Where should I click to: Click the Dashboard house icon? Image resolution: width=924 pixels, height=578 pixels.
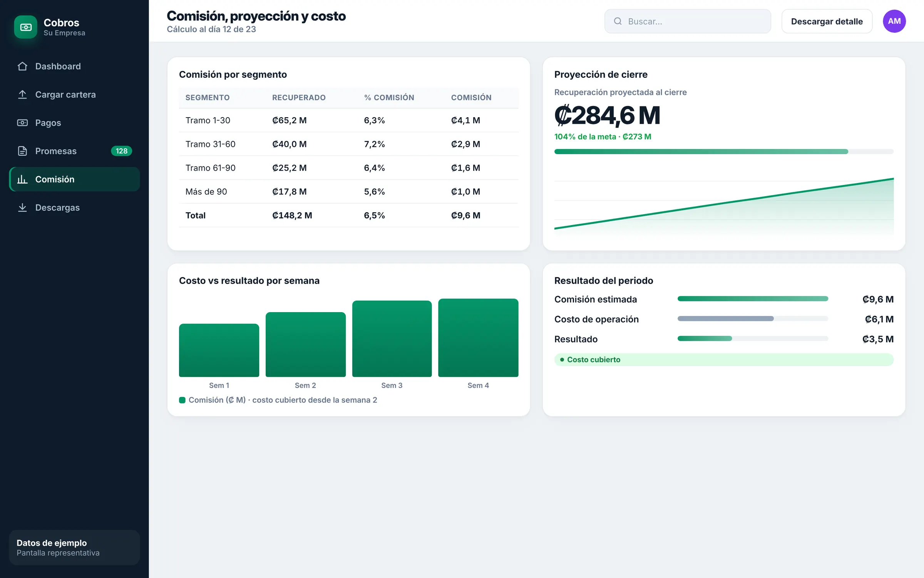[x=22, y=66]
